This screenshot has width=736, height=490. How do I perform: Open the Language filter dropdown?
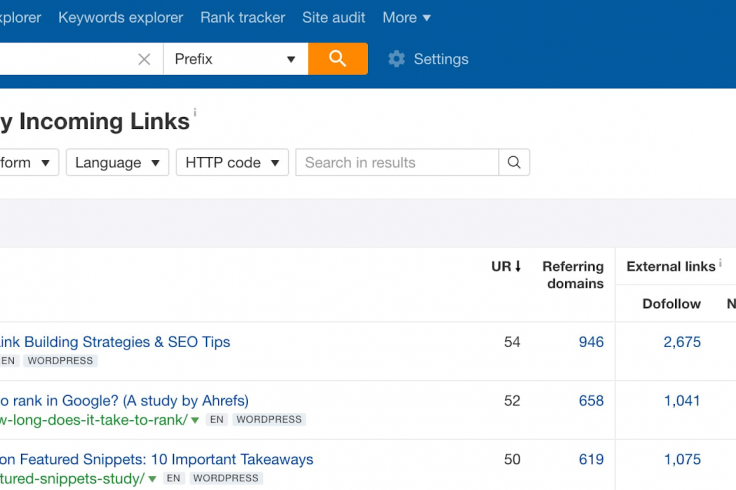click(117, 162)
